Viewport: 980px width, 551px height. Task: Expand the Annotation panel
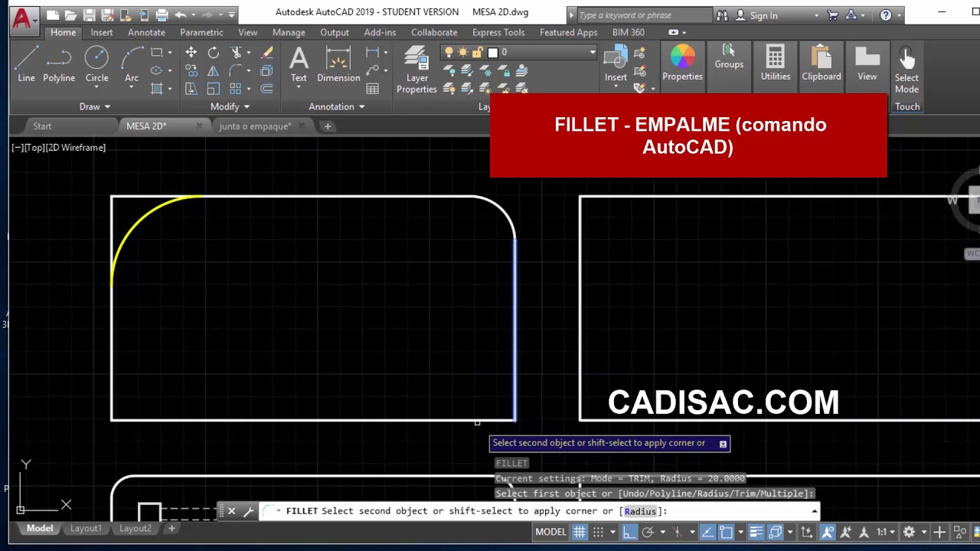tap(337, 106)
